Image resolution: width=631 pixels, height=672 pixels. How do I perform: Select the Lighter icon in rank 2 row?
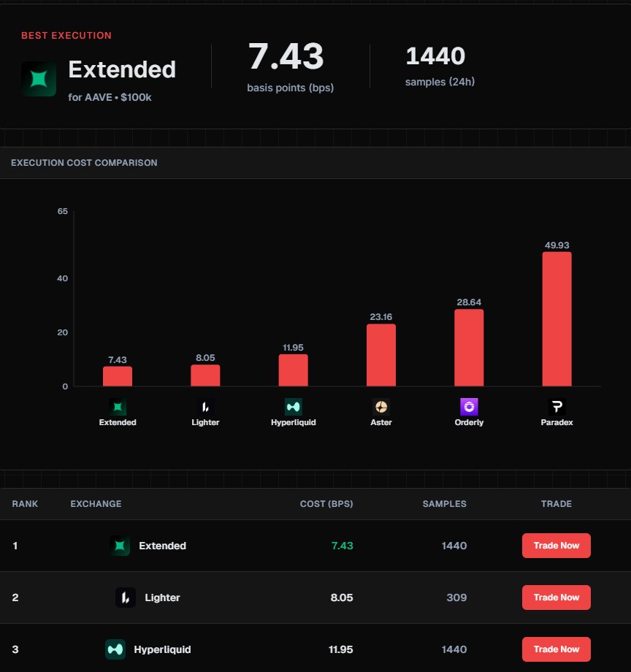[x=126, y=597]
